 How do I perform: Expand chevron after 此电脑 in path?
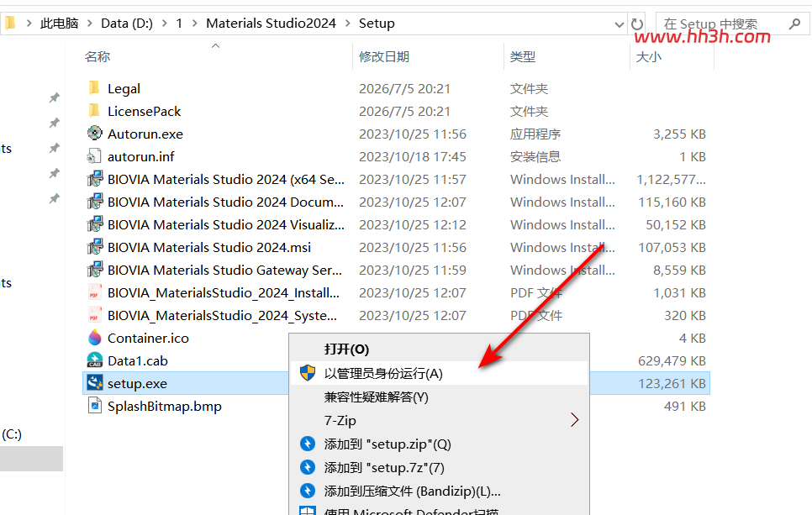tap(90, 24)
